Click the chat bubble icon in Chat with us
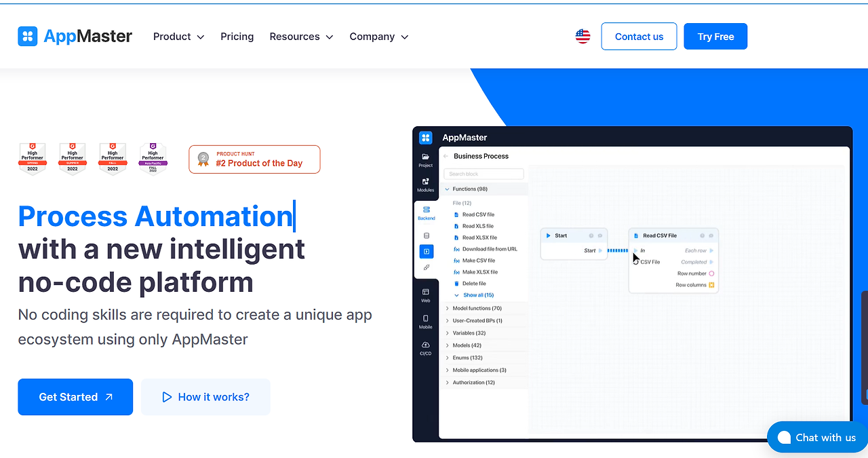This screenshot has width=868, height=458. point(784,438)
